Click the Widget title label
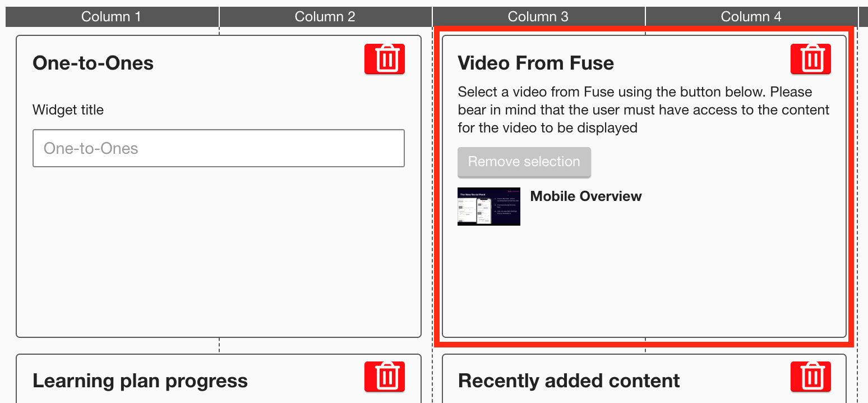 (68, 110)
